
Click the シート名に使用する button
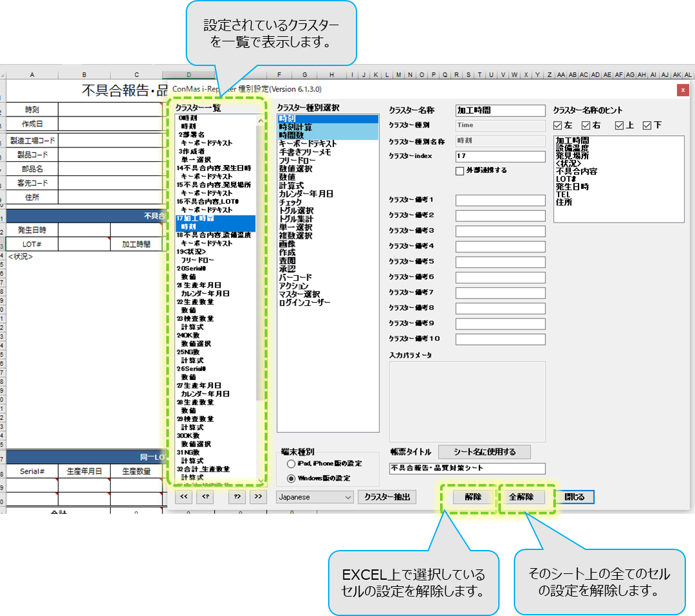click(485, 452)
